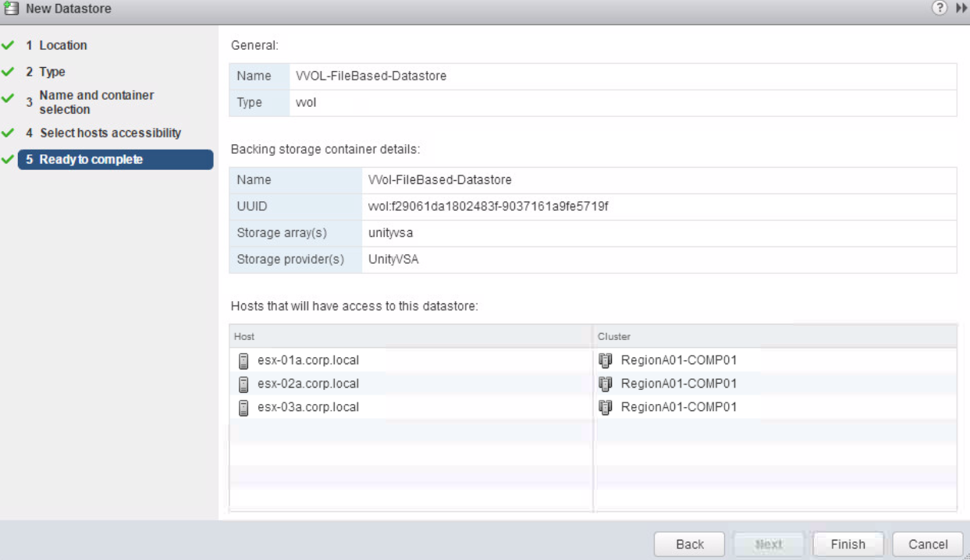Click cluster icon in third RegionA01-COMP01 row
The width and height of the screenshot is (970, 560).
[606, 407]
